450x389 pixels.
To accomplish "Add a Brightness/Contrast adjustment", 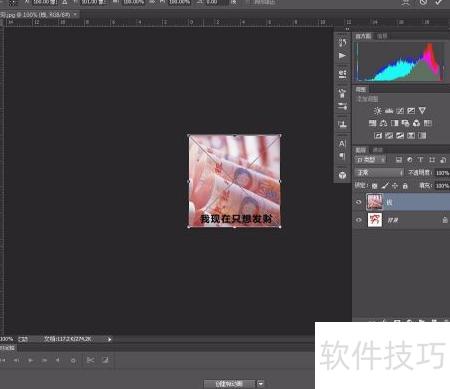I will pyautogui.click(x=378, y=111).
